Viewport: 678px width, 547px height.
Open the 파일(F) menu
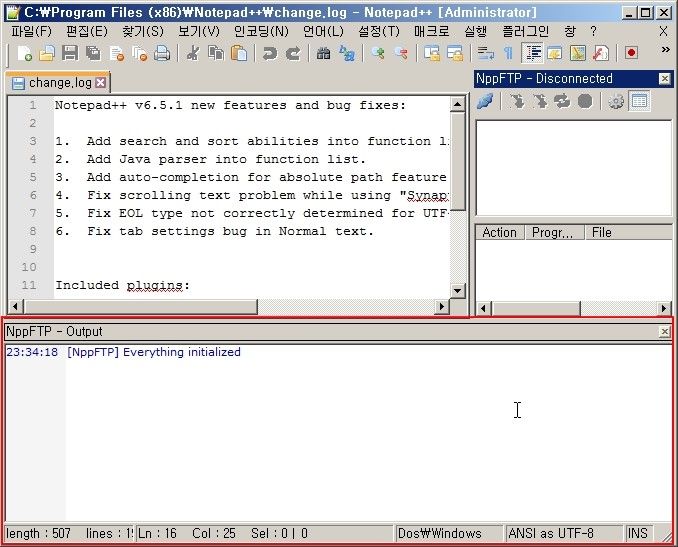point(31,31)
